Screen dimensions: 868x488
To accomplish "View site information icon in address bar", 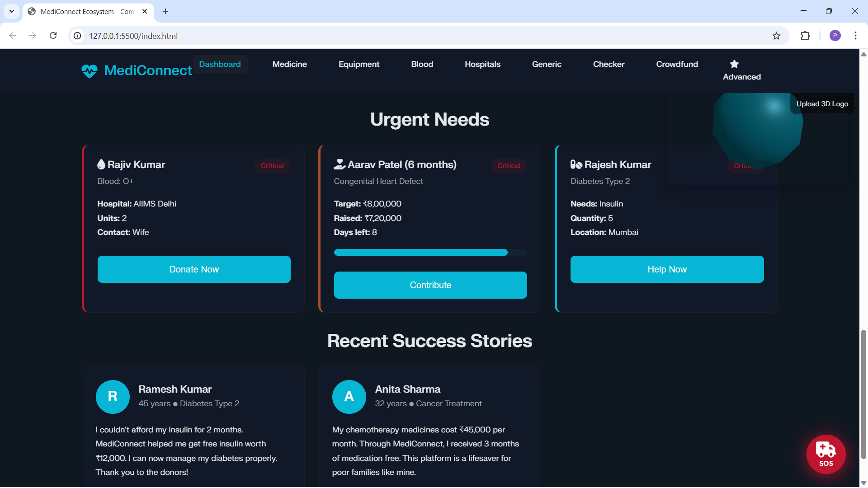I will tap(78, 36).
